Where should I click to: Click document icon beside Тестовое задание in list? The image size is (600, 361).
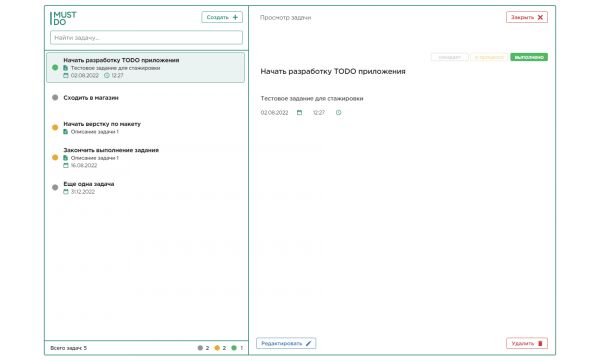tap(65, 68)
